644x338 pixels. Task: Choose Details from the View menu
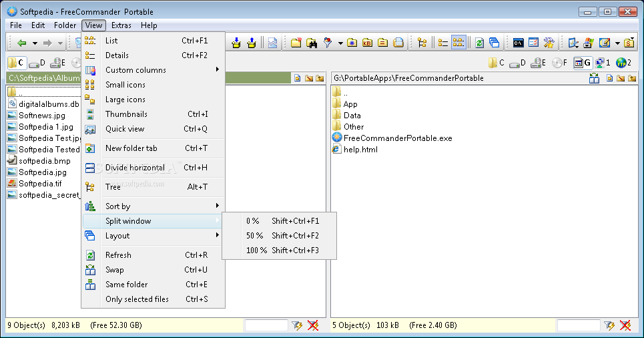click(153, 55)
